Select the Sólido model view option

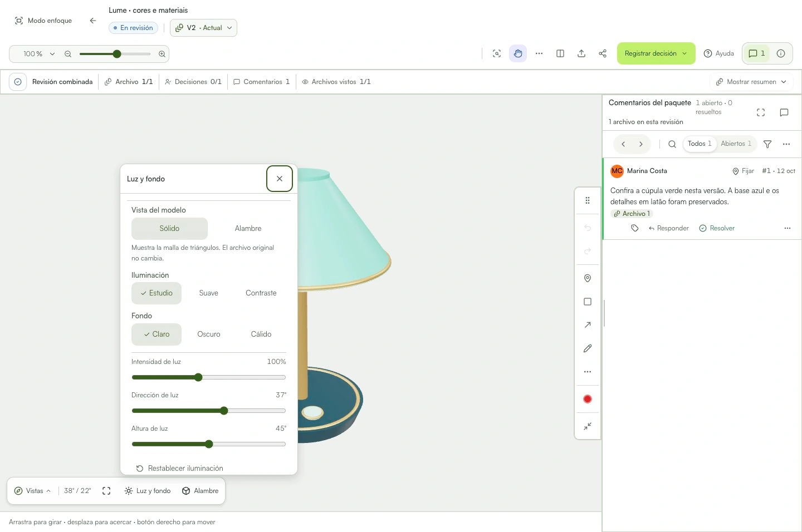click(169, 229)
